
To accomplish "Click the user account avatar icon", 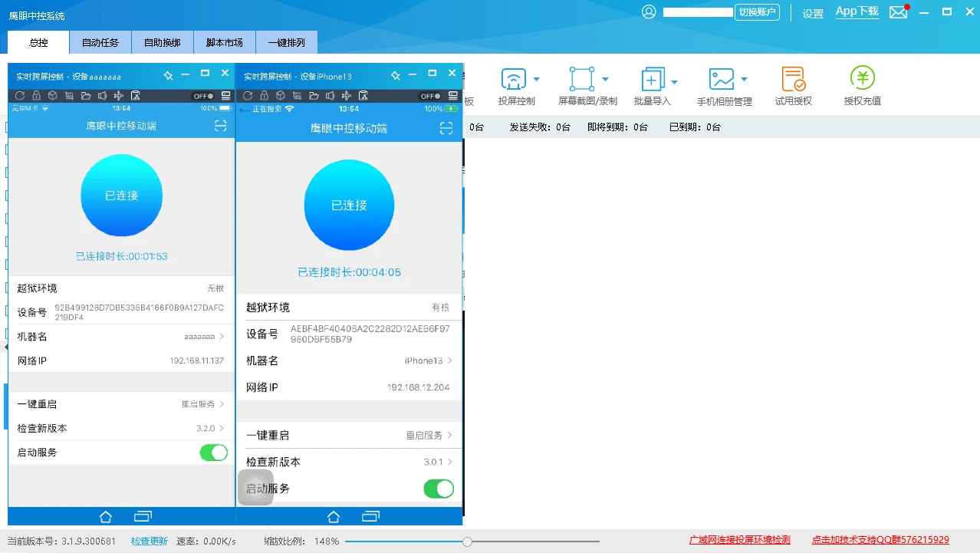I will pos(649,12).
